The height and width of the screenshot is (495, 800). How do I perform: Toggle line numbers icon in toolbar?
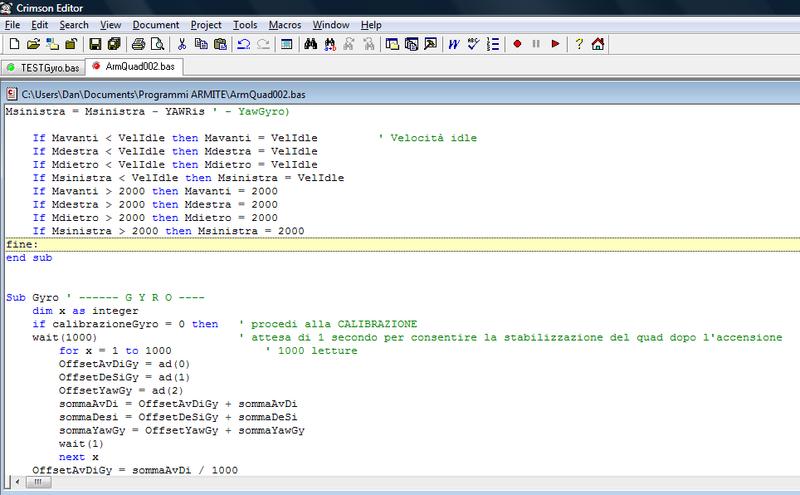(x=493, y=44)
